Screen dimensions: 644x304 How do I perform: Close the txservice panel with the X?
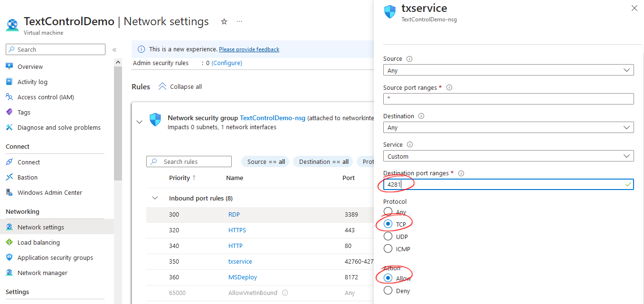coord(635,8)
